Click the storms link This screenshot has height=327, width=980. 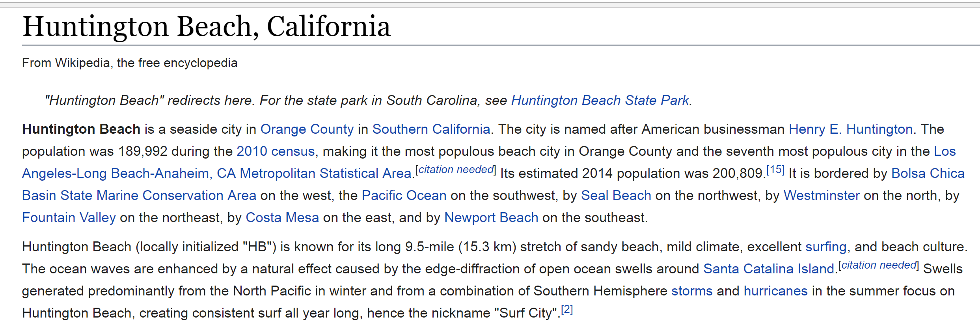pyautogui.click(x=691, y=291)
